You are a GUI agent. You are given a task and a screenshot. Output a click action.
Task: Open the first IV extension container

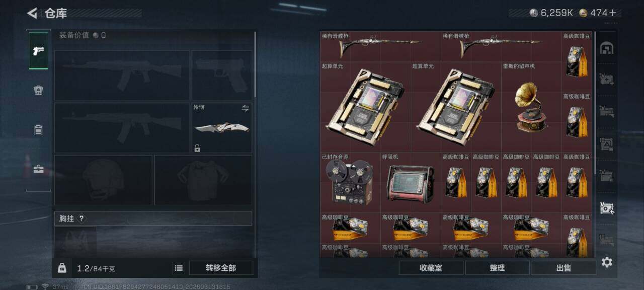pos(607,79)
